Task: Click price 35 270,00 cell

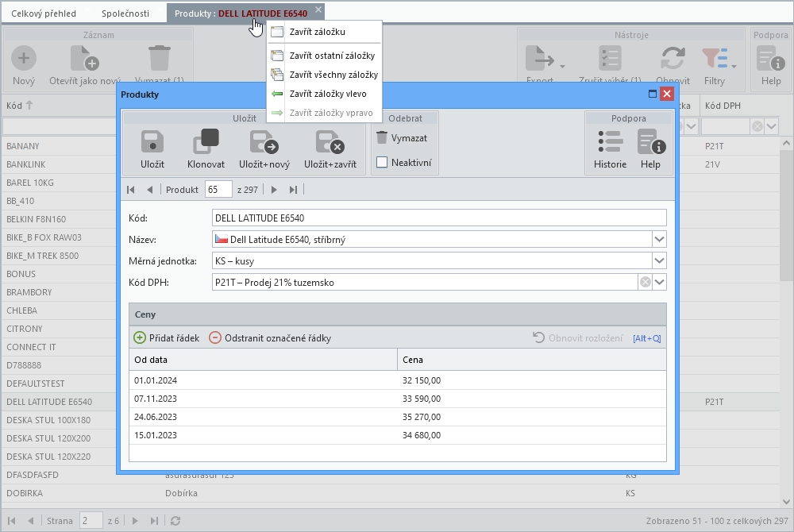Action: [x=532, y=417]
